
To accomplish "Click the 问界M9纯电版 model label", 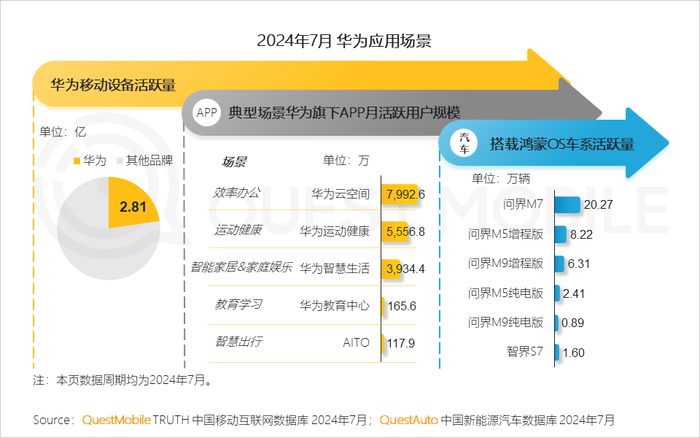I will coord(505,322).
